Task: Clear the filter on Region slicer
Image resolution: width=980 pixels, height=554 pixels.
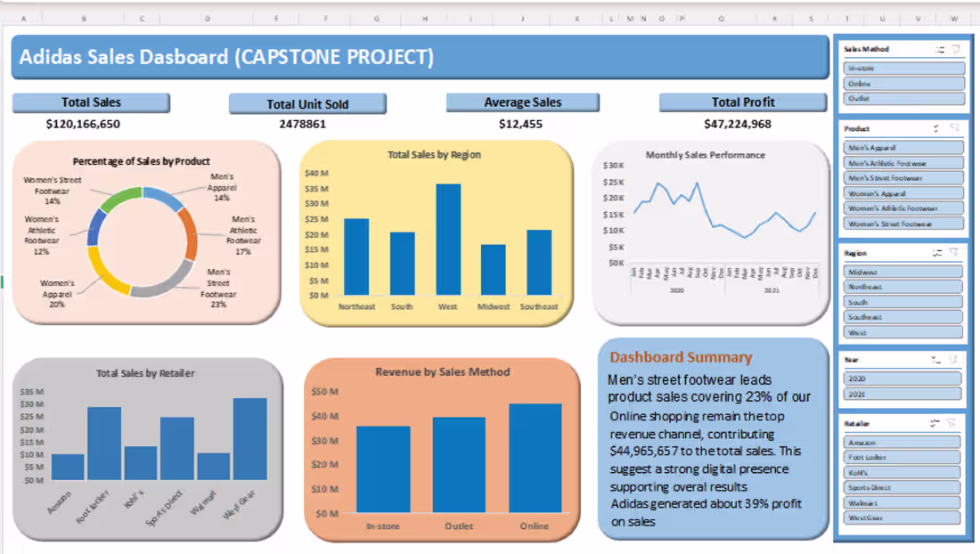Action: tap(953, 252)
